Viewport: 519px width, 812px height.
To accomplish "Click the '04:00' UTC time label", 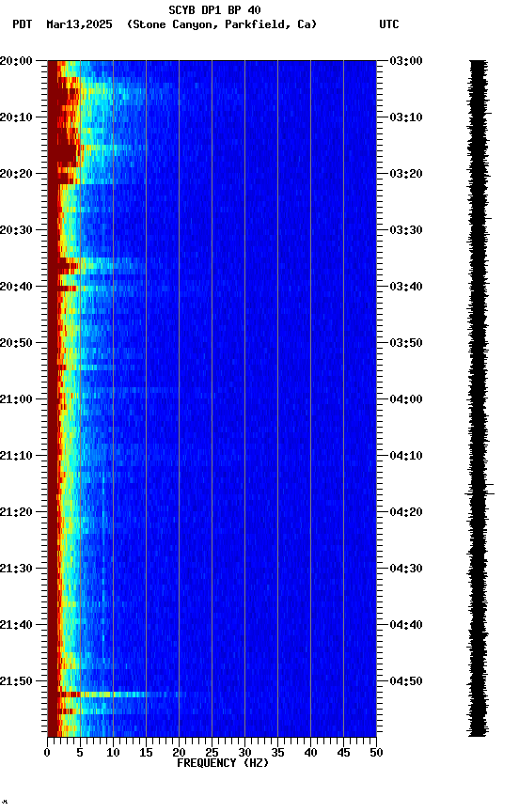I will pos(406,399).
